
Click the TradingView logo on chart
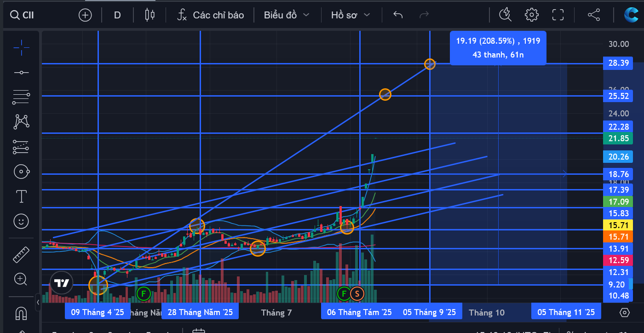coord(61,283)
